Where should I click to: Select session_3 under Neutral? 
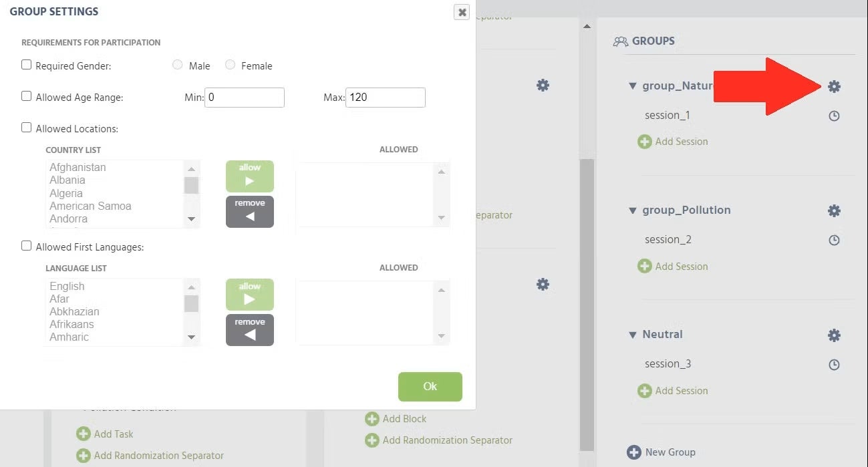click(668, 364)
